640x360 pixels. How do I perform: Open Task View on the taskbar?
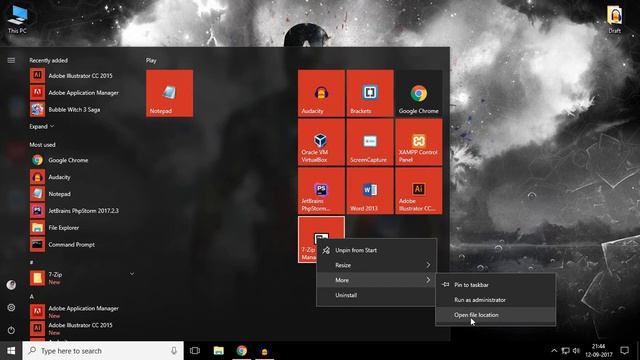coord(195,351)
